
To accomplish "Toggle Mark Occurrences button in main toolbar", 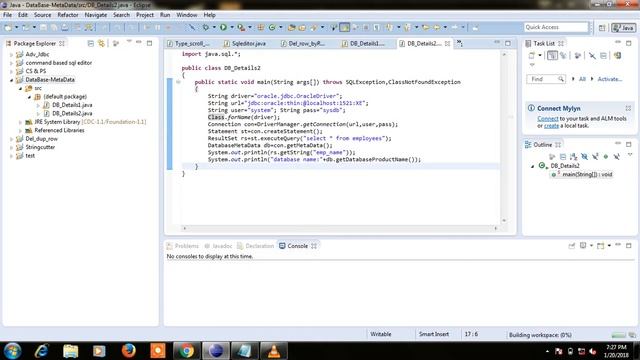I will pyautogui.click(x=344, y=27).
